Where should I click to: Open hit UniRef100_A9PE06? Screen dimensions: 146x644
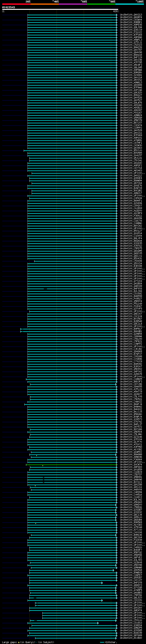tap(131, 25)
